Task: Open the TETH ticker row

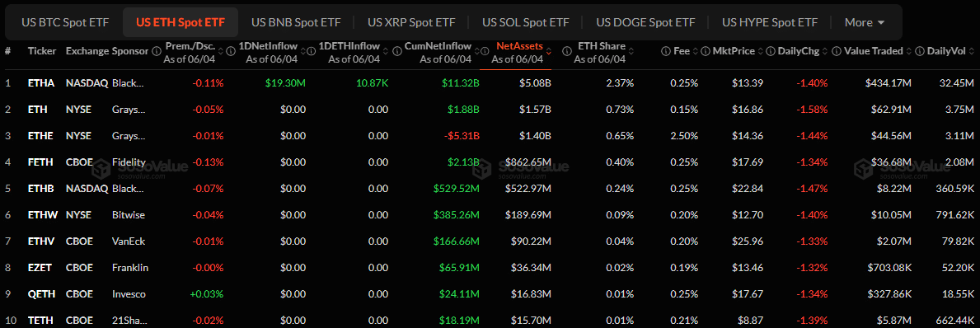Action: (40, 321)
